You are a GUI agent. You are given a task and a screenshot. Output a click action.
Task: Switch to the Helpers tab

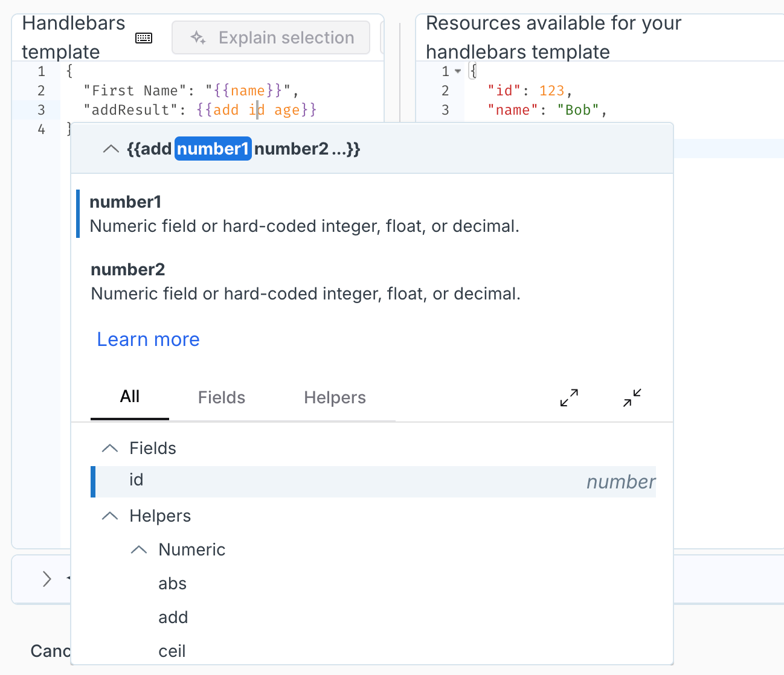[x=335, y=397]
